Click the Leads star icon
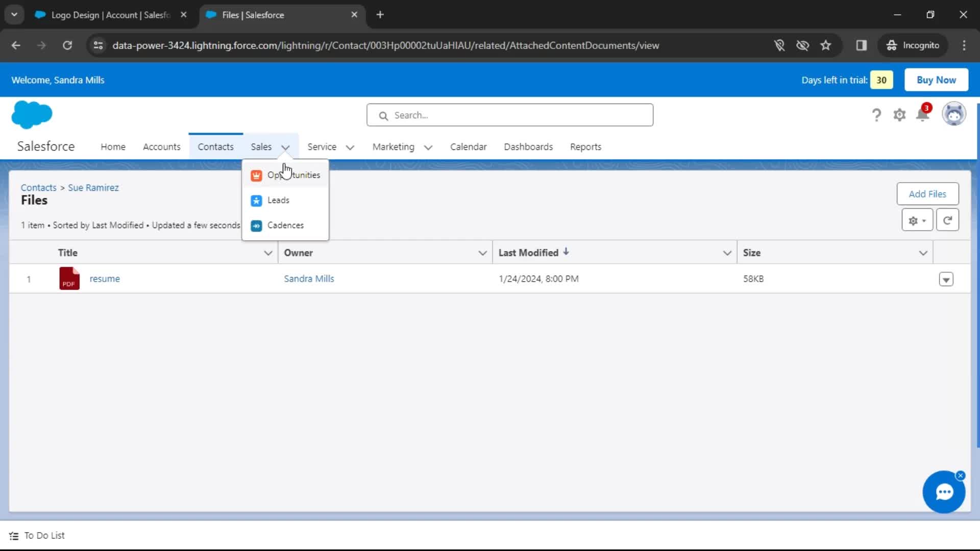980x551 pixels. click(256, 201)
